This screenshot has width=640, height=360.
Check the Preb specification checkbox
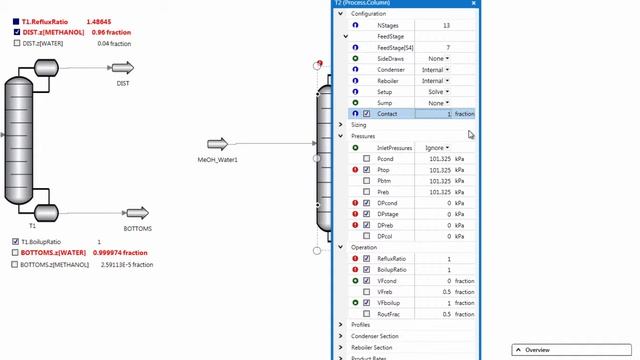(367, 192)
